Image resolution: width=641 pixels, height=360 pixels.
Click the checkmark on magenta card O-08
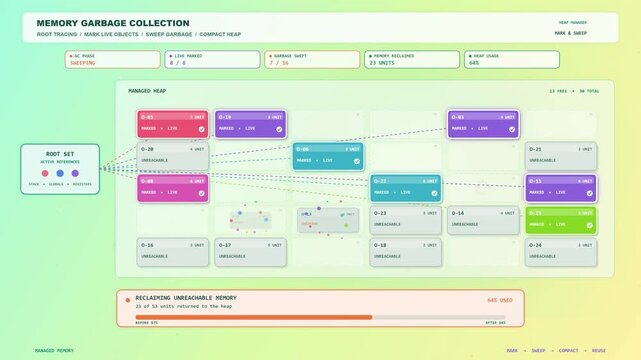tap(202, 193)
